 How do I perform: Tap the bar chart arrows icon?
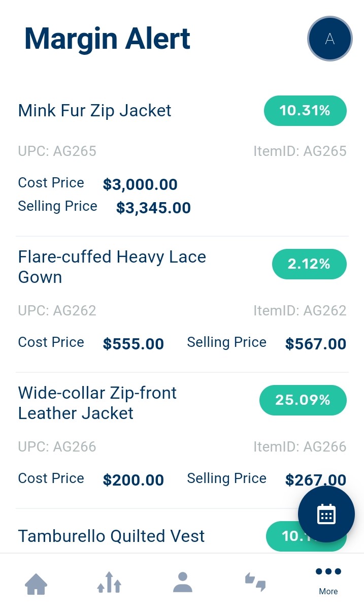coord(109,582)
